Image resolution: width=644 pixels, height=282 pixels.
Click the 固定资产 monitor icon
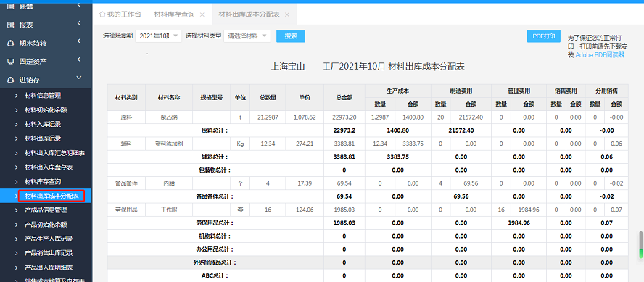point(11,61)
